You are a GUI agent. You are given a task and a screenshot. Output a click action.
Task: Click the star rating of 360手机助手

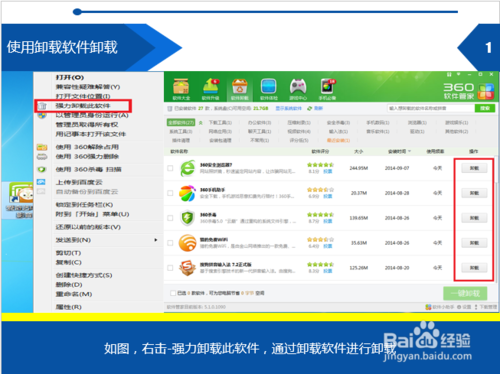click(320, 190)
